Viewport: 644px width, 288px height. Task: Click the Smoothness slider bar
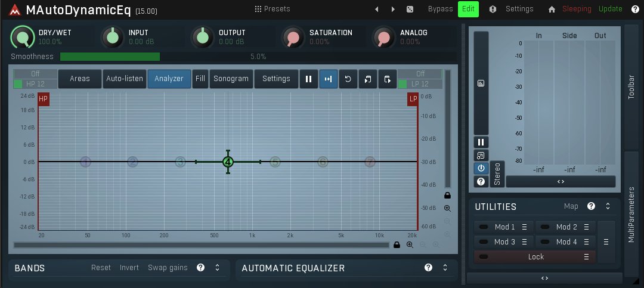[258, 57]
